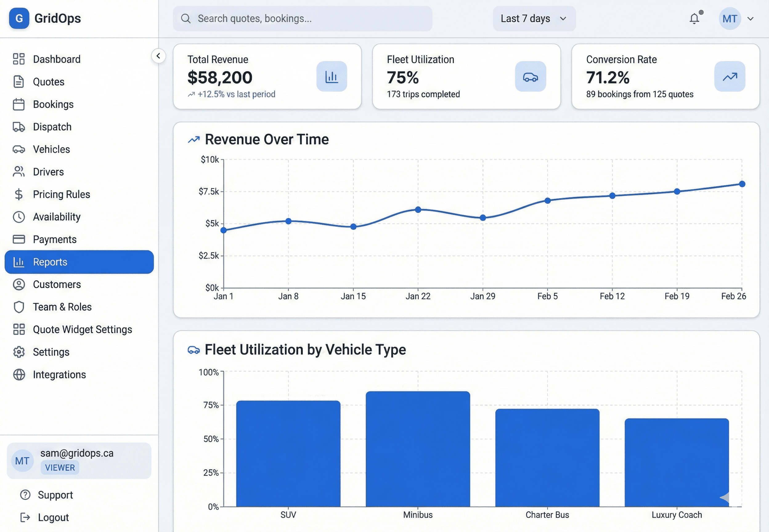Click the GridOps logo icon
769x532 pixels.
(19, 18)
